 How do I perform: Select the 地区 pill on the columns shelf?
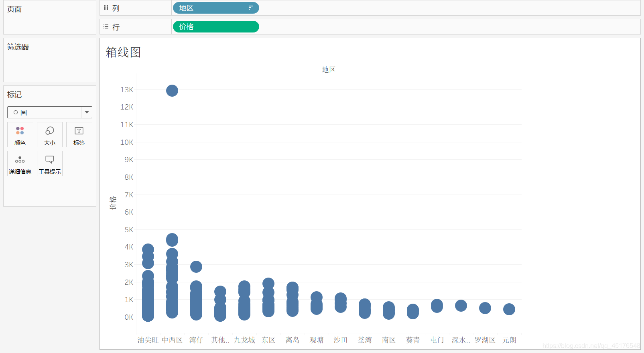pos(216,8)
